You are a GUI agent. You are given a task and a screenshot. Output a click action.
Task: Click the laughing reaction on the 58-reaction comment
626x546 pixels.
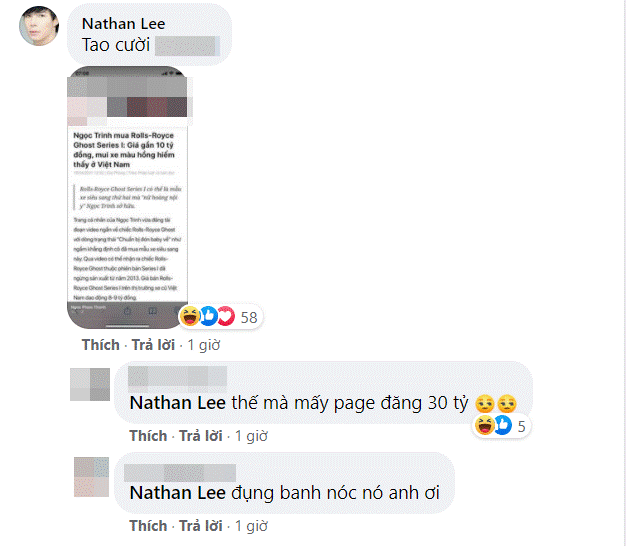[x=189, y=316]
